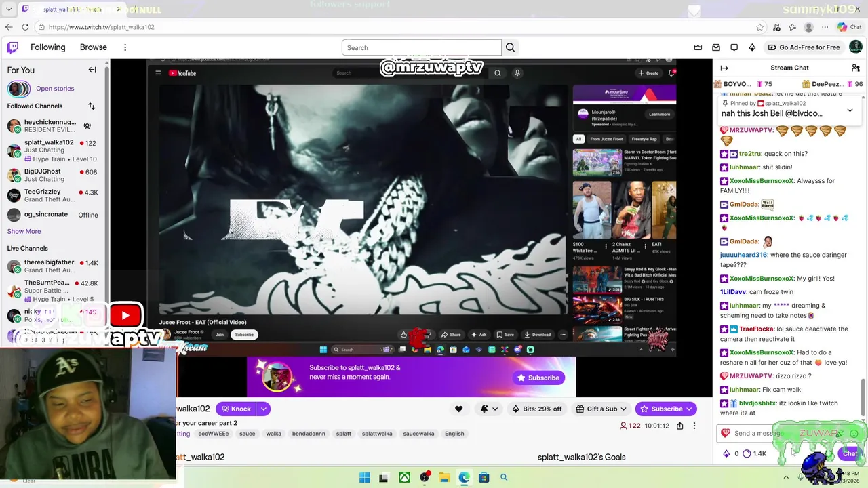Open the user profile avatar menu
868x488 pixels.
point(856,47)
